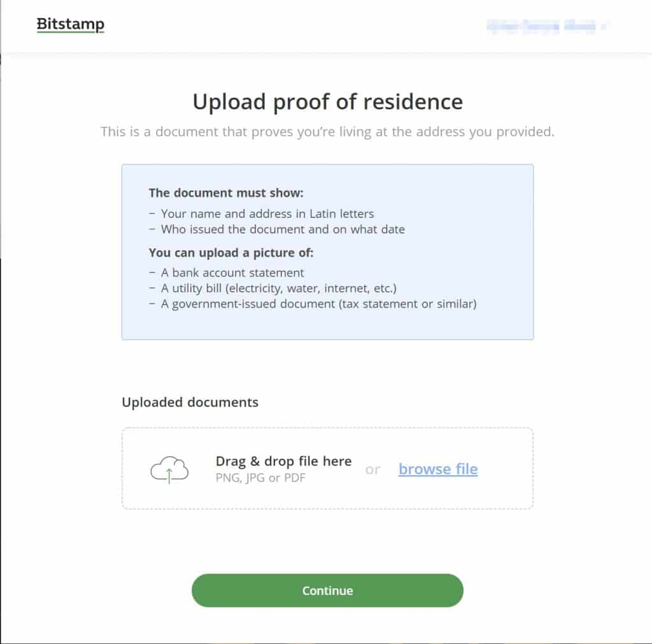Viewport: 652px width, 644px height.
Task: Click the cloud upload icon
Action: tap(169, 469)
